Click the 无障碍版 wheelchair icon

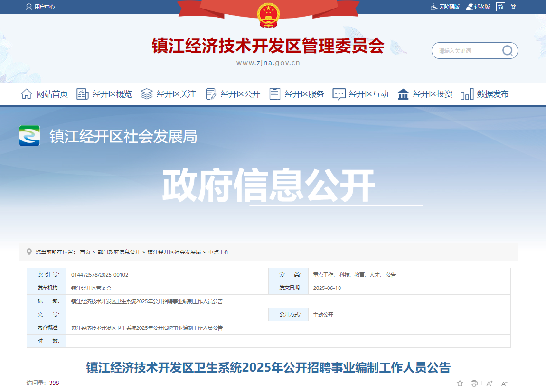click(434, 7)
